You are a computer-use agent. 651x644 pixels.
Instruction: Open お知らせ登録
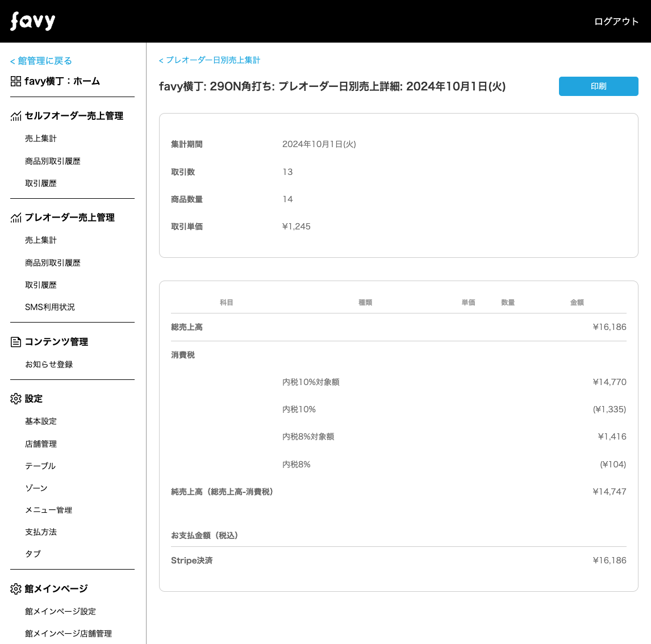pyautogui.click(x=49, y=365)
